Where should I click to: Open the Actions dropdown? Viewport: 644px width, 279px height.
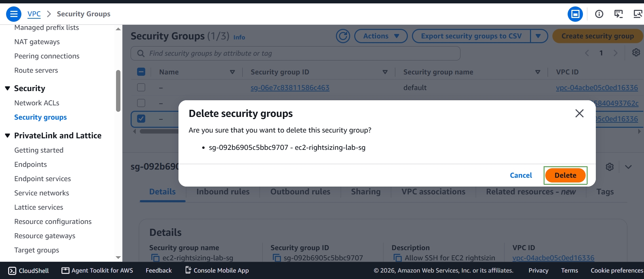pos(381,36)
